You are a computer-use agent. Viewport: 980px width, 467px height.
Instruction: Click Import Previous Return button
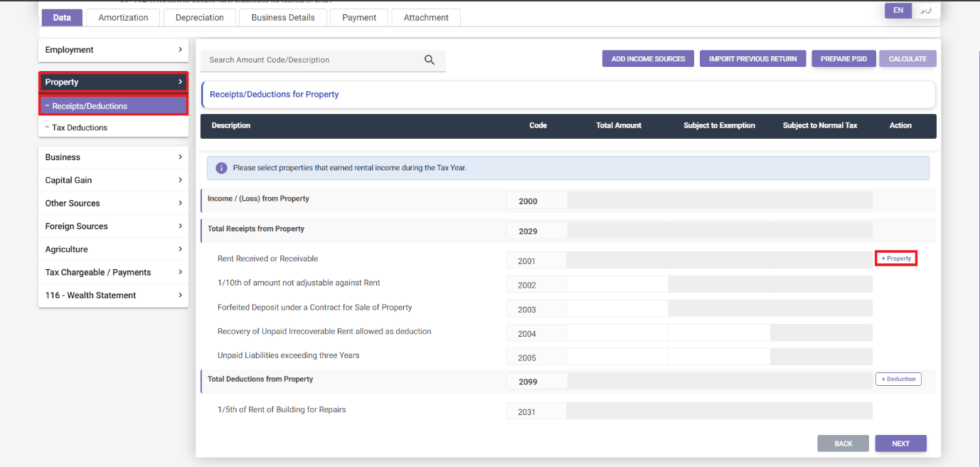tap(752, 58)
